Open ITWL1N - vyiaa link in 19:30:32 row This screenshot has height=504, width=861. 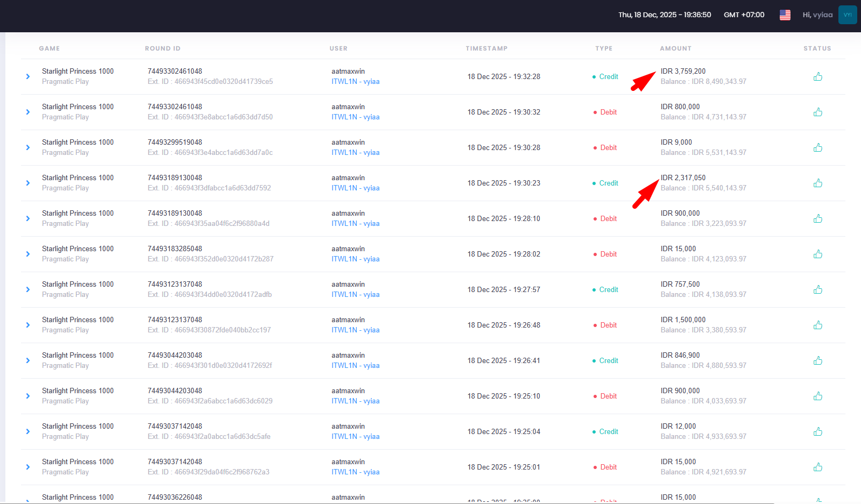356,117
